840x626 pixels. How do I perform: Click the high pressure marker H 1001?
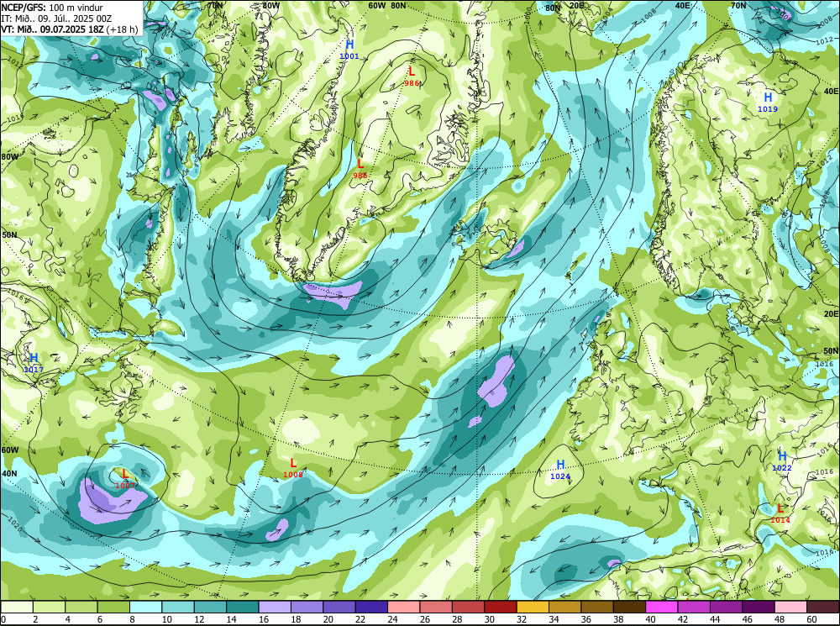point(349,49)
